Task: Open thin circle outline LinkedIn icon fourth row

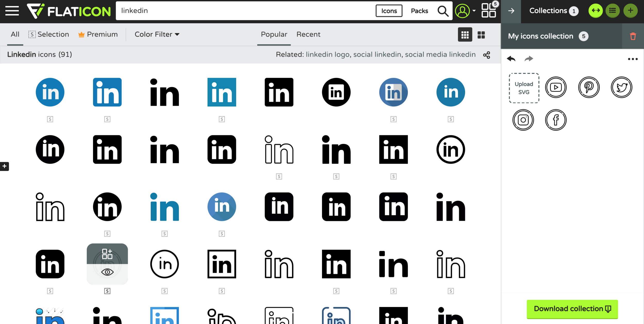Action: (x=165, y=264)
